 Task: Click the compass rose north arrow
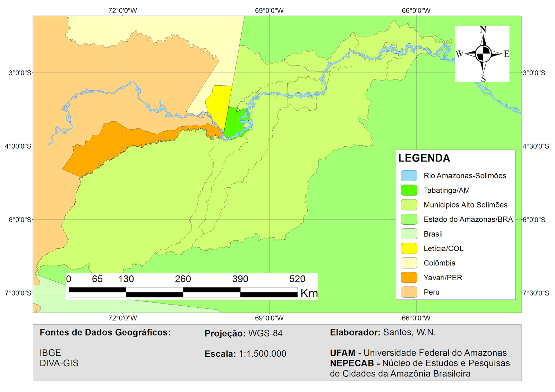(482, 38)
